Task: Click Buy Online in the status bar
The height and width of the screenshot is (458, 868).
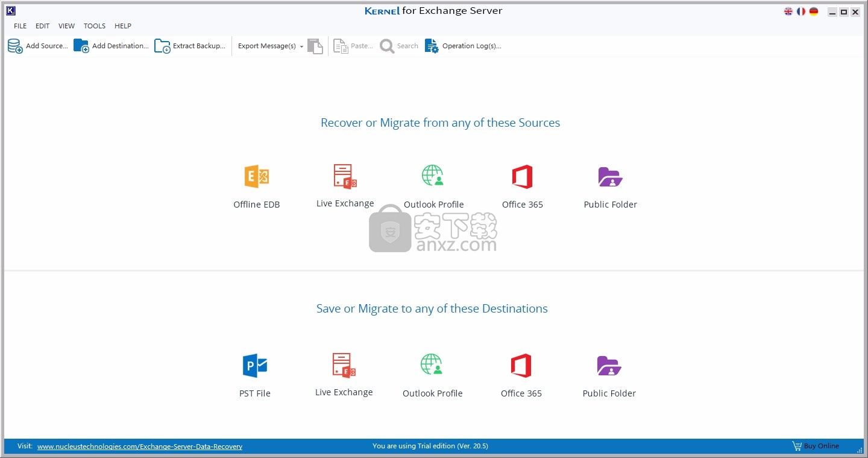Action: [822, 446]
